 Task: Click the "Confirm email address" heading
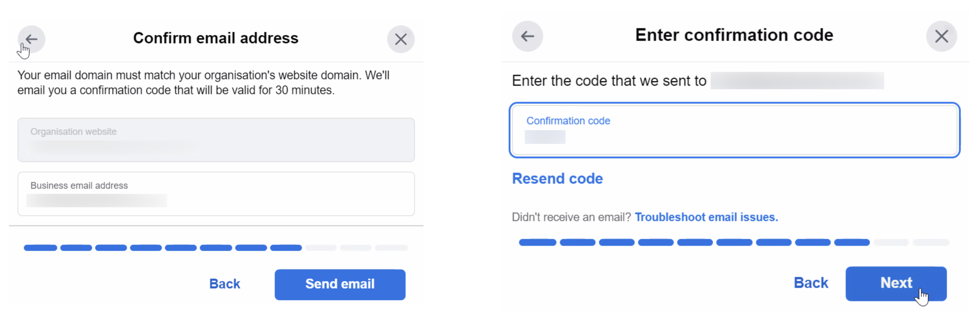(x=215, y=38)
